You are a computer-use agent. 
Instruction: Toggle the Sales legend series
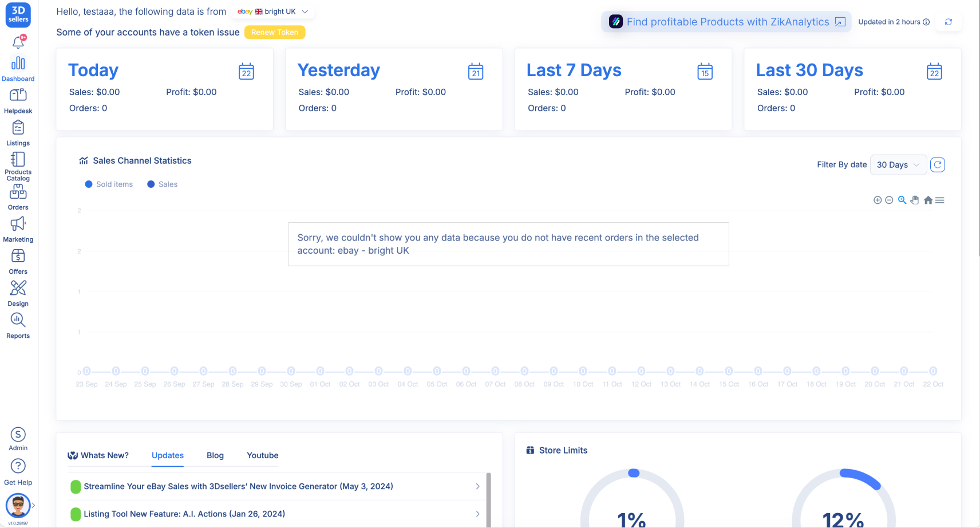click(x=163, y=184)
